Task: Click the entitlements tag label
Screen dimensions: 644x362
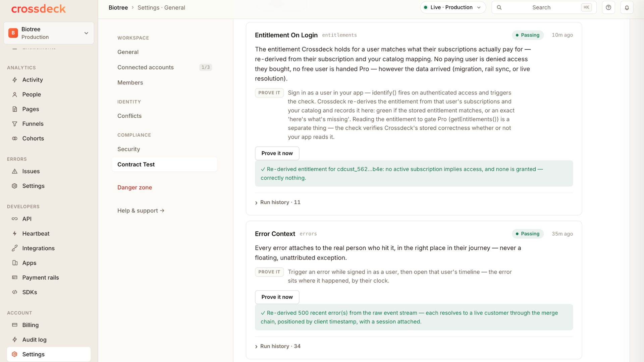Action: click(x=339, y=35)
